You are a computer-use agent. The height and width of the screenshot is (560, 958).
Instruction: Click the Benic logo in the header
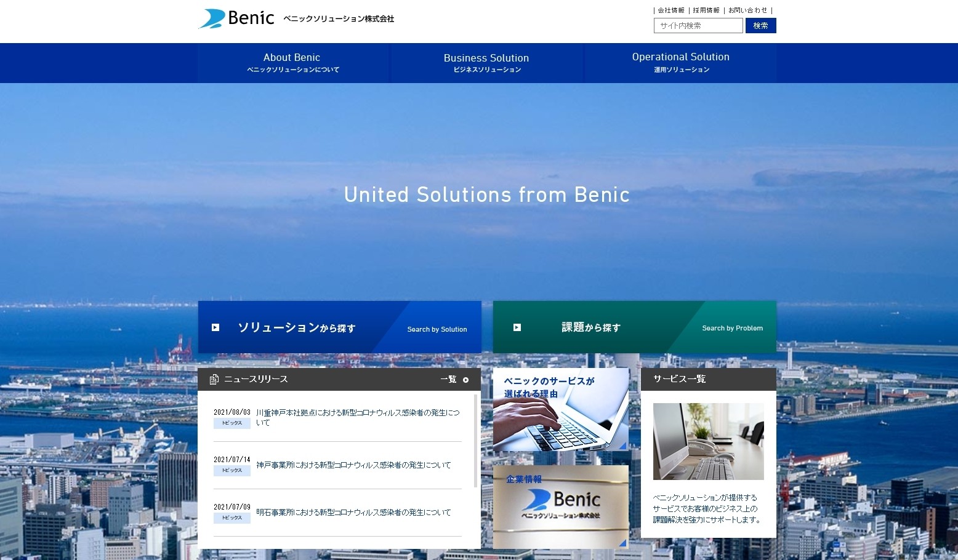tap(236, 18)
